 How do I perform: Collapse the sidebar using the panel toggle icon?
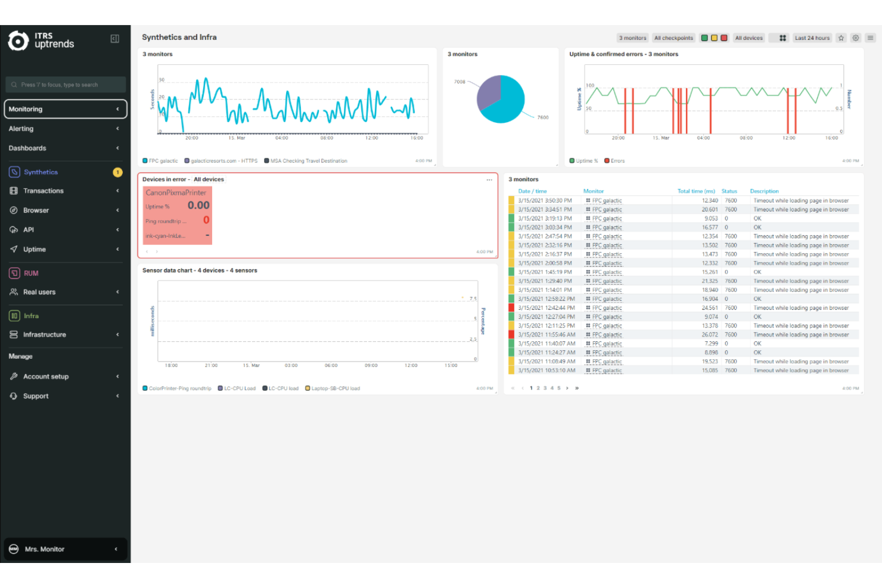[x=114, y=38]
